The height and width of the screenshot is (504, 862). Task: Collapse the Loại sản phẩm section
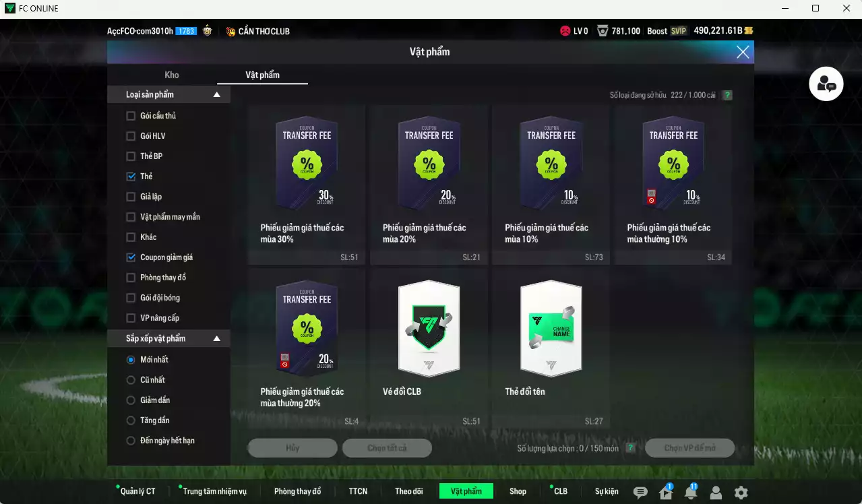216,95
